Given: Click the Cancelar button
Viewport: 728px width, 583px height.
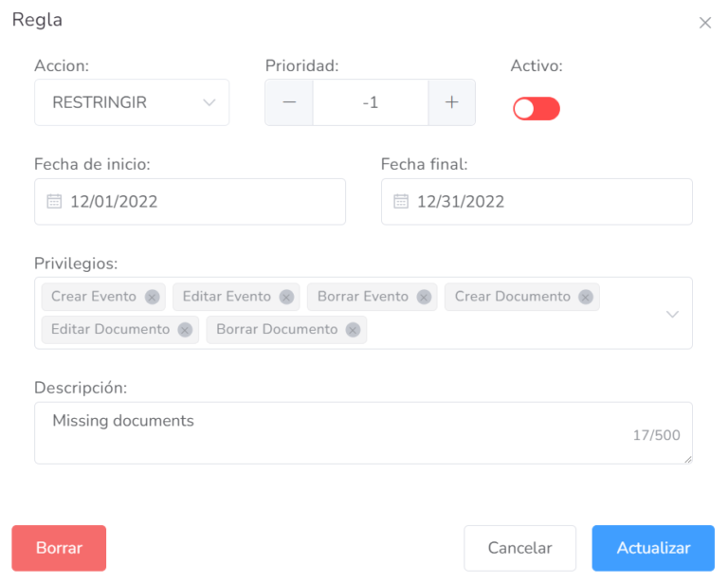Looking at the screenshot, I should pyautogui.click(x=519, y=548).
